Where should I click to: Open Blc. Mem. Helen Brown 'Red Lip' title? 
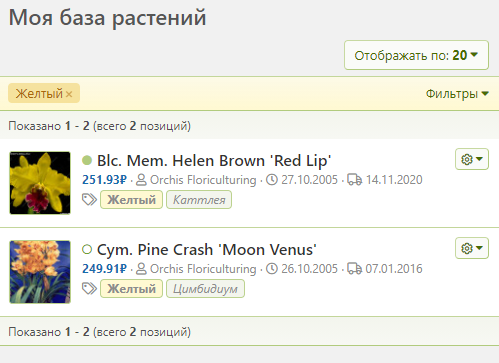[214, 161]
